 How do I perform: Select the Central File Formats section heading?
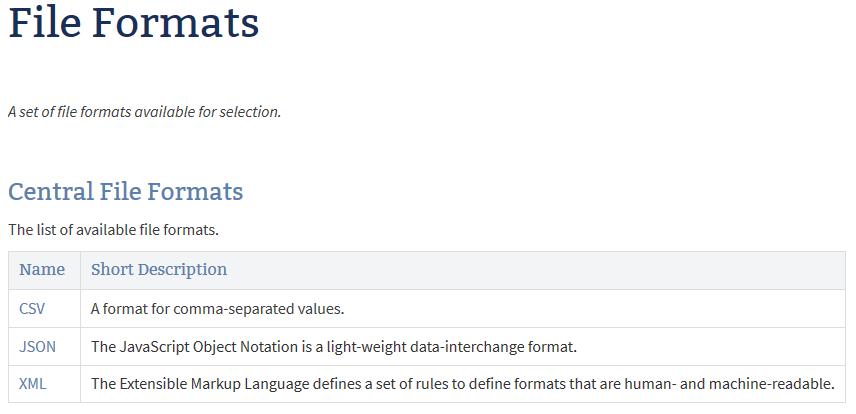126,191
